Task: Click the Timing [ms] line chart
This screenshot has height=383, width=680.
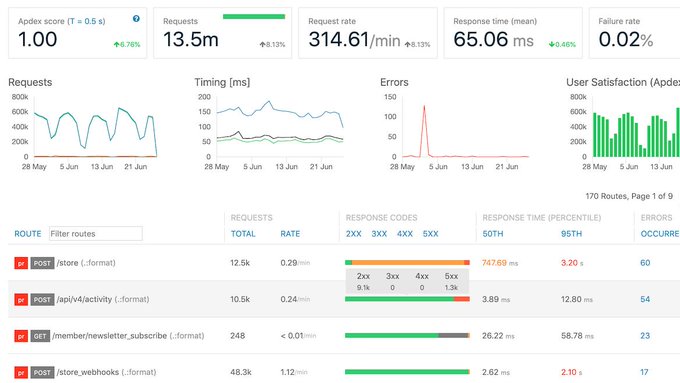Action: click(280, 127)
